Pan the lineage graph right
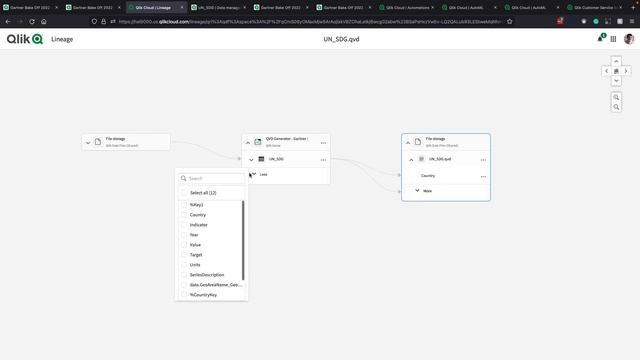 tap(626, 71)
